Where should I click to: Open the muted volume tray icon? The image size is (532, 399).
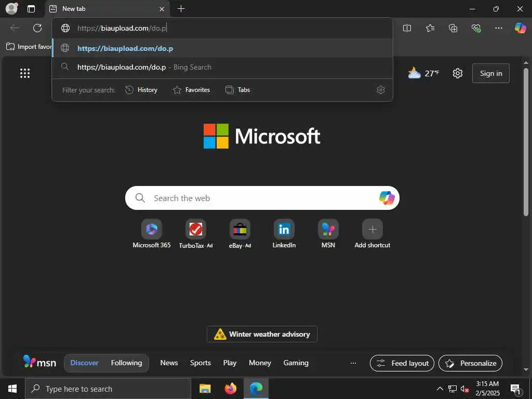(464, 389)
